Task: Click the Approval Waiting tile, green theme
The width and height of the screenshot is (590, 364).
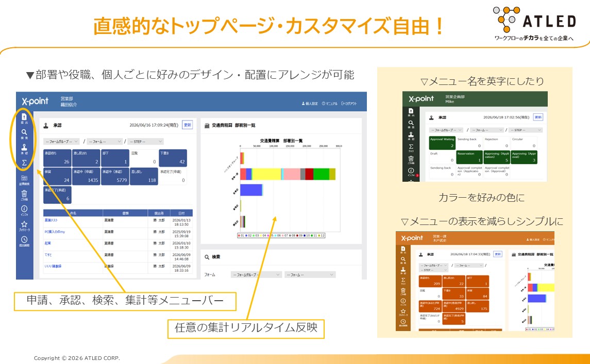Action: tap(443, 143)
